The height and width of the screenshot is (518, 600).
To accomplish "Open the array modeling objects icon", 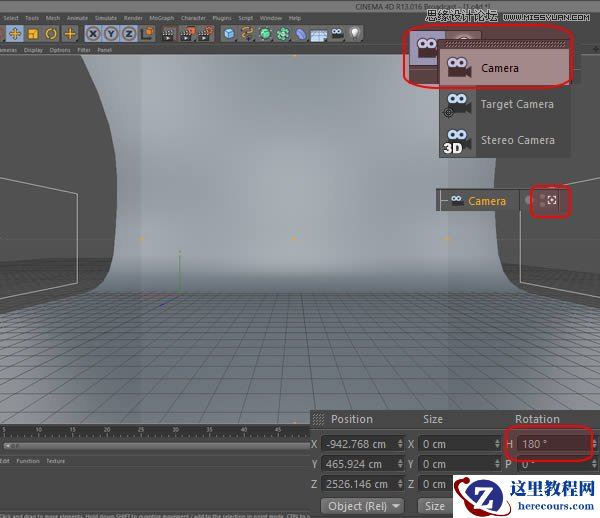I will point(283,34).
